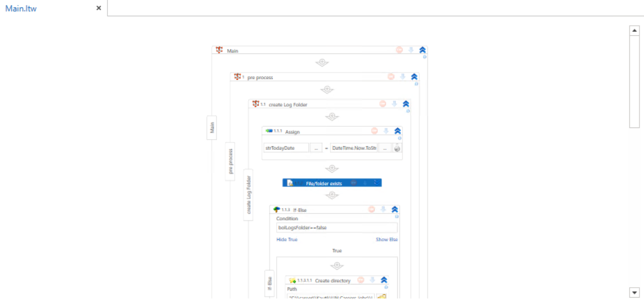
Task: Collapse the create Log Folder sequence
Action: pyautogui.click(x=406, y=104)
